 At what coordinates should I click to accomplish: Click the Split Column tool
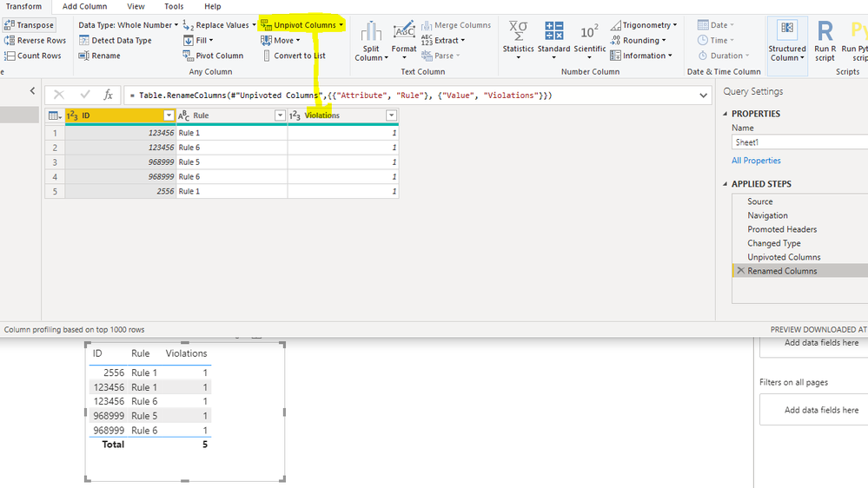[x=371, y=41]
